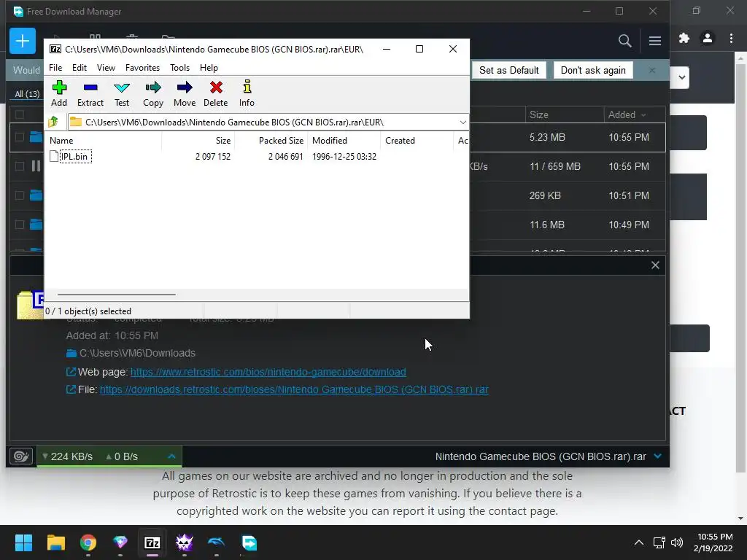Screen dimensions: 747x560
Task: Select the All (13) tab
Action: point(27,94)
